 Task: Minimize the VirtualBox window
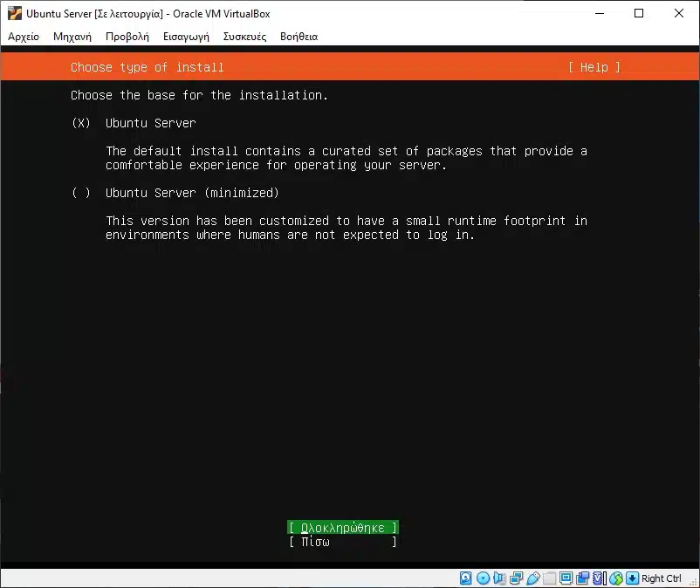pyautogui.click(x=600, y=13)
